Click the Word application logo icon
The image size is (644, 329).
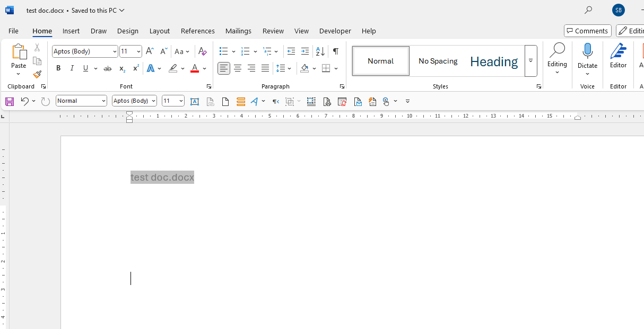(x=10, y=10)
